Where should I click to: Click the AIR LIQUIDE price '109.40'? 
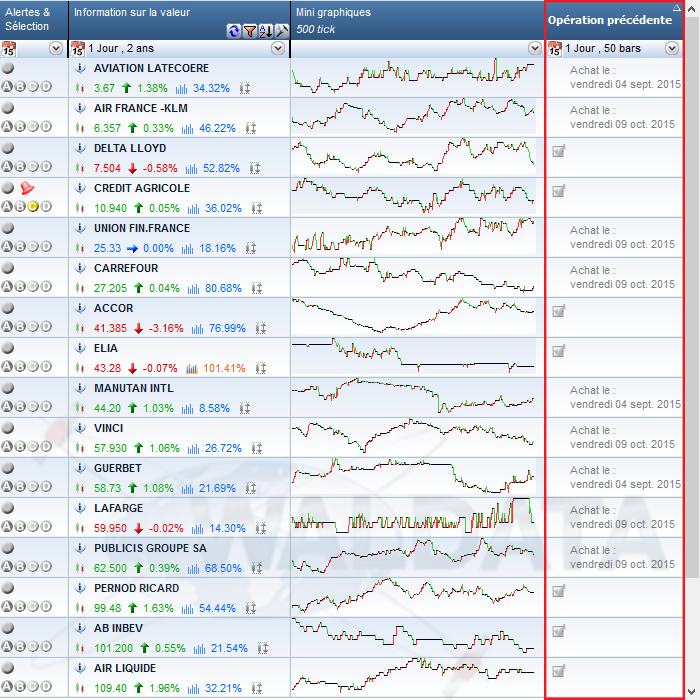(x=110, y=688)
